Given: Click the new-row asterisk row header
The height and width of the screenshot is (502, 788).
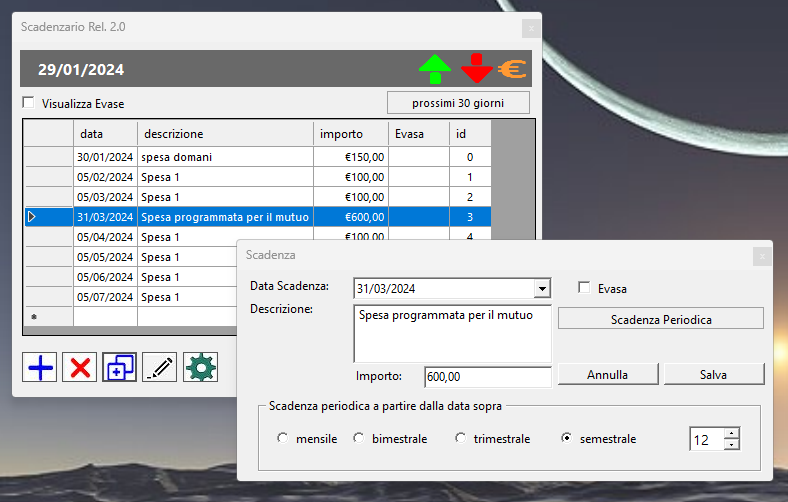Looking at the screenshot, I should [x=49, y=317].
